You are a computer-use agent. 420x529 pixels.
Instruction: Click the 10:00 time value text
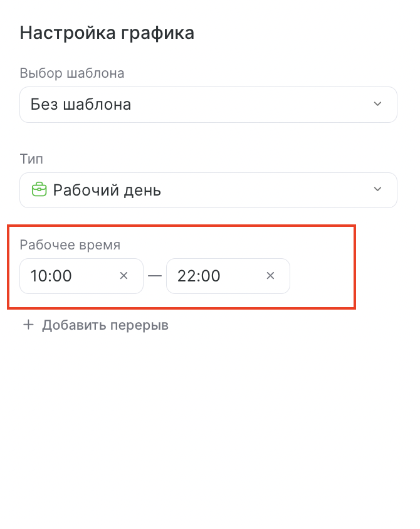tap(51, 276)
